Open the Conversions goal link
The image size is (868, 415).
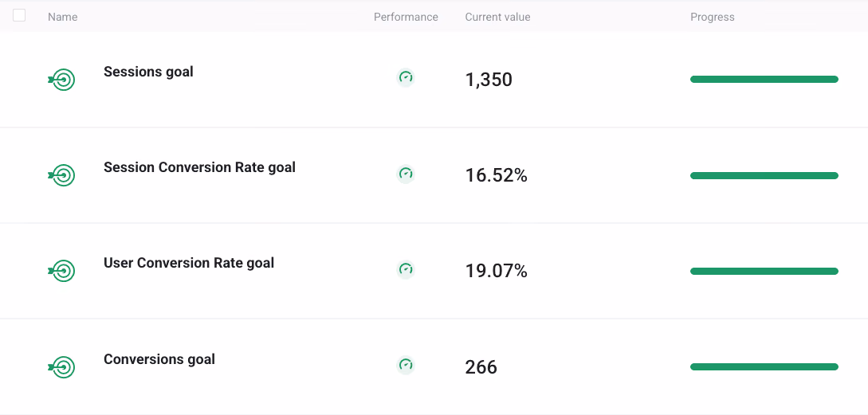[x=159, y=359]
